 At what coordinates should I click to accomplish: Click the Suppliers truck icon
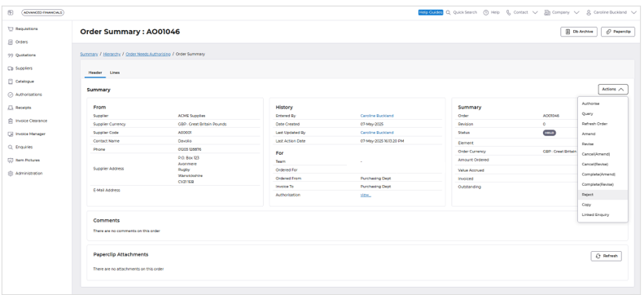[x=11, y=68]
